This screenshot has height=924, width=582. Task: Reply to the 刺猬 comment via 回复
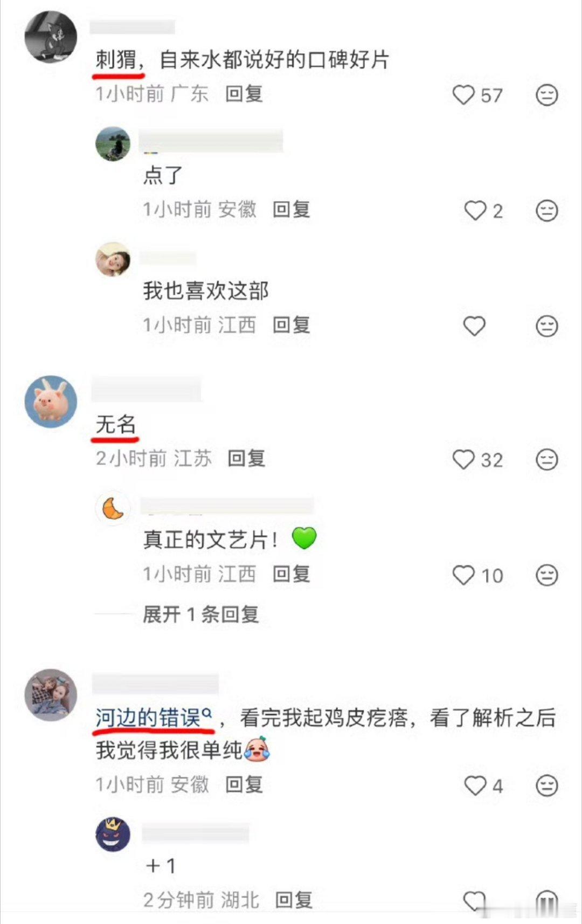[244, 94]
